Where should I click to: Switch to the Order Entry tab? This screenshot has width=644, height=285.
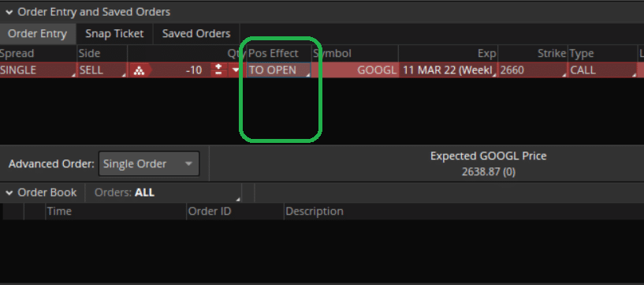(37, 34)
